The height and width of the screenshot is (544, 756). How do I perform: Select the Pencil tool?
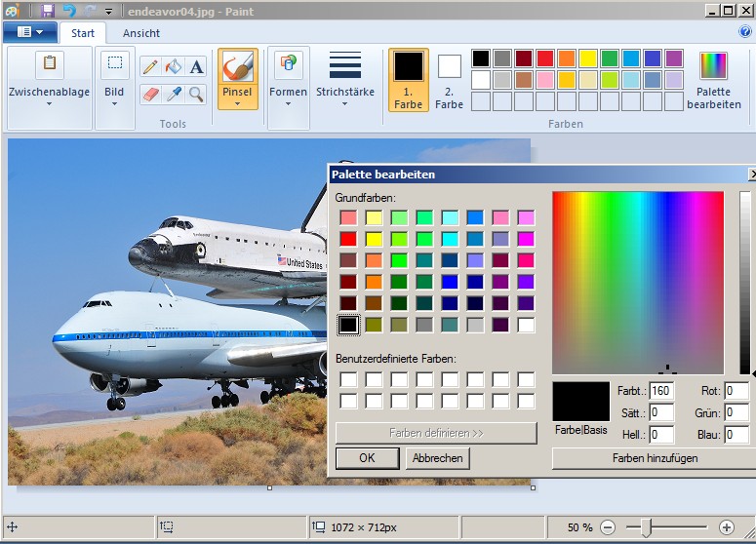pyautogui.click(x=150, y=66)
